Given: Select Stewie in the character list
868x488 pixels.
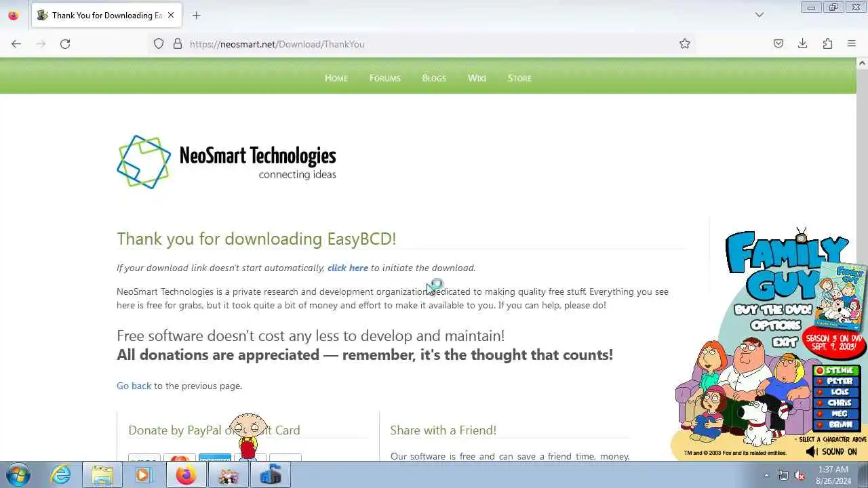Looking at the screenshot, I should pyautogui.click(x=837, y=371).
